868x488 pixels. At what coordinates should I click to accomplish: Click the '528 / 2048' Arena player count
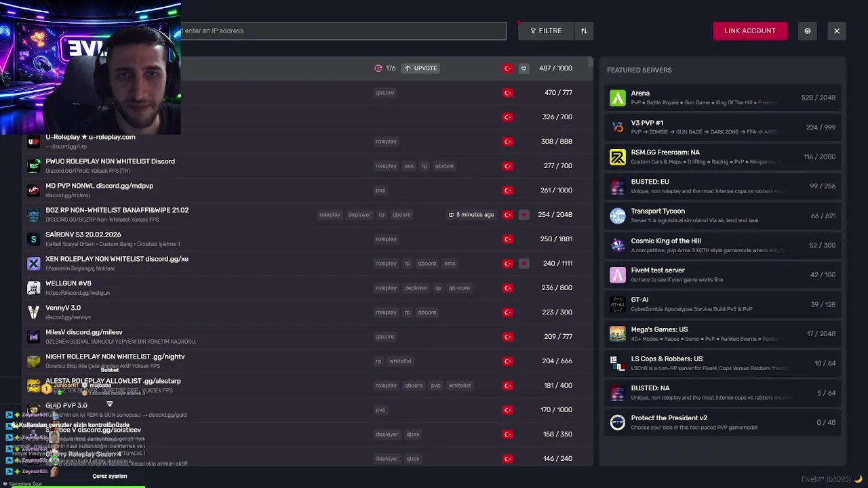[818, 98]
